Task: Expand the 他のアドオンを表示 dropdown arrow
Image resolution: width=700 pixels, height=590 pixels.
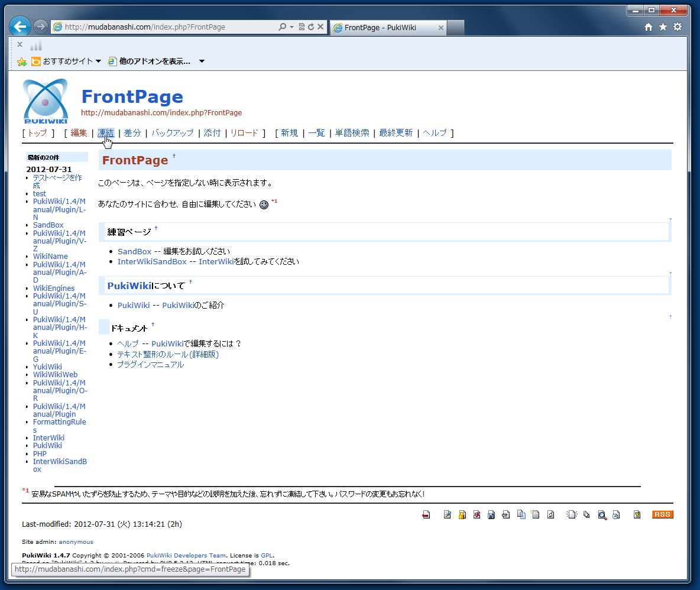Action: tap(202, 61)
